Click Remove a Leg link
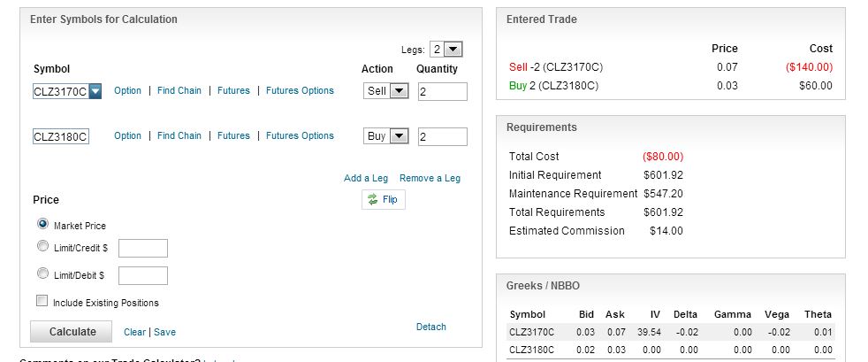Screen dimensions: 868x362 (x=430, y=178)
